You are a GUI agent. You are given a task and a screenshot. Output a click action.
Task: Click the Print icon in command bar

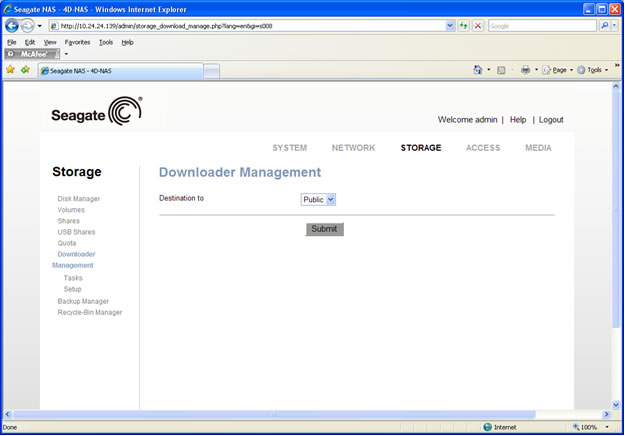click(x=525, y=70)
